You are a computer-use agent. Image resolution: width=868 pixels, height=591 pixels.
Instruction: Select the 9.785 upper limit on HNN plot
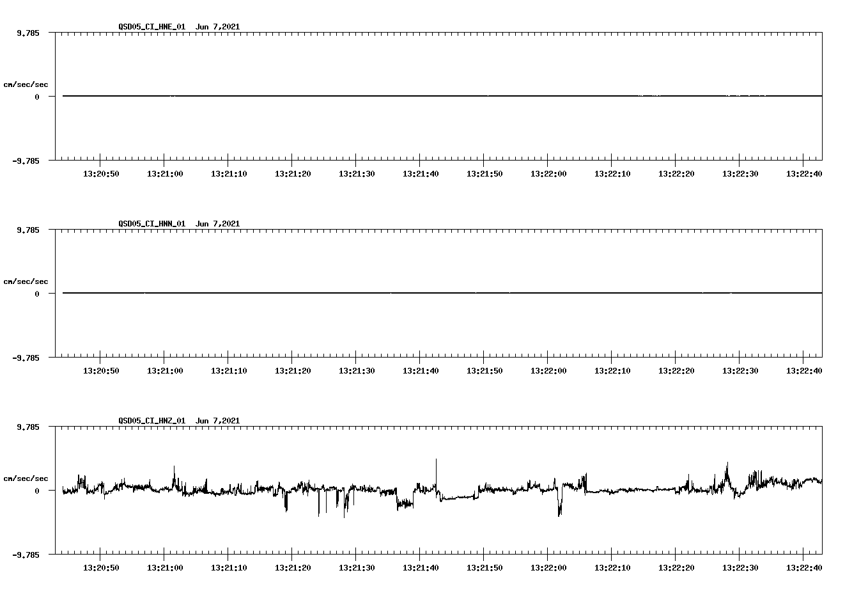(28, 230)
